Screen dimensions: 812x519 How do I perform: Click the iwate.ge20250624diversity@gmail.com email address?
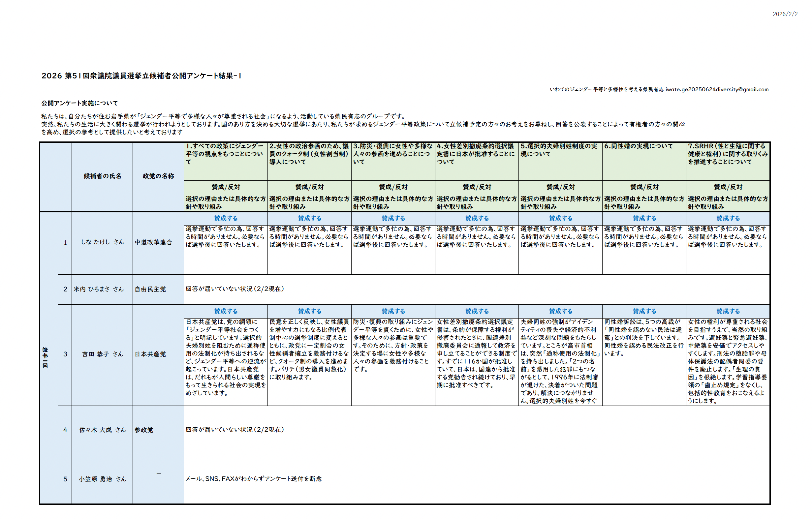717,89
